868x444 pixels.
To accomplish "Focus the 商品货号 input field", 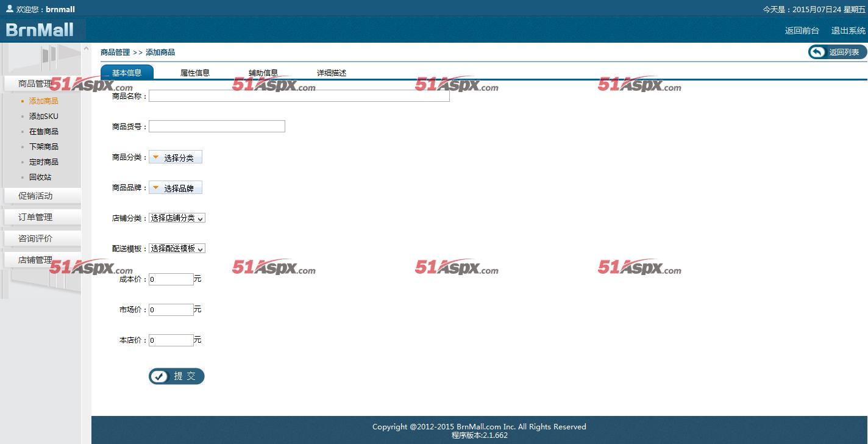I will pos(217,126).
